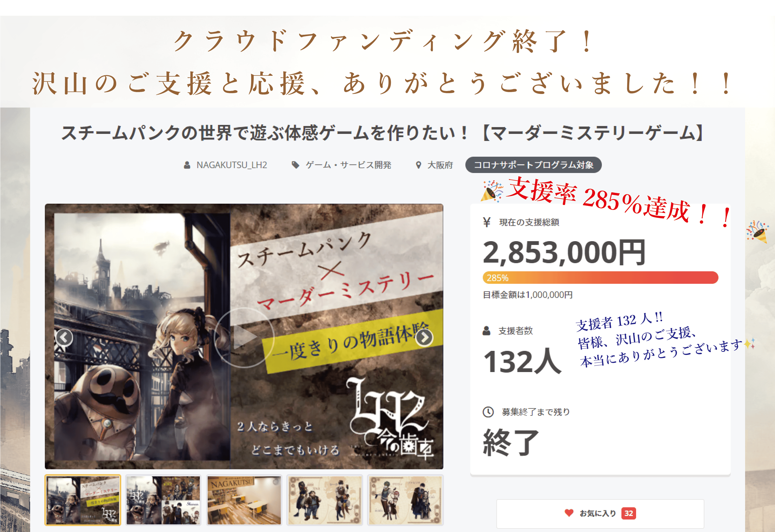Select the fourth character illustration thumbnail
Viewport: 775px width, 532px height.
tap(325, 500)
